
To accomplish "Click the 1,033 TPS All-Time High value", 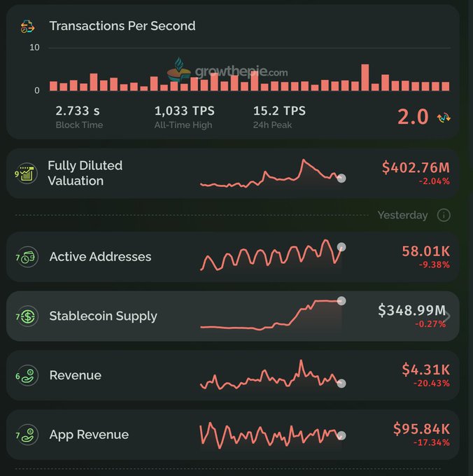I will coord(185,111).
